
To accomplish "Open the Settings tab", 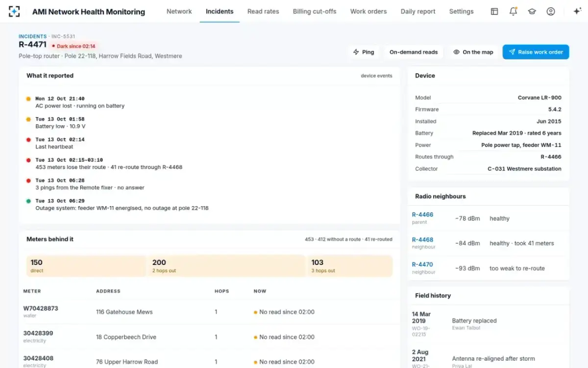I will click(461, 11).
